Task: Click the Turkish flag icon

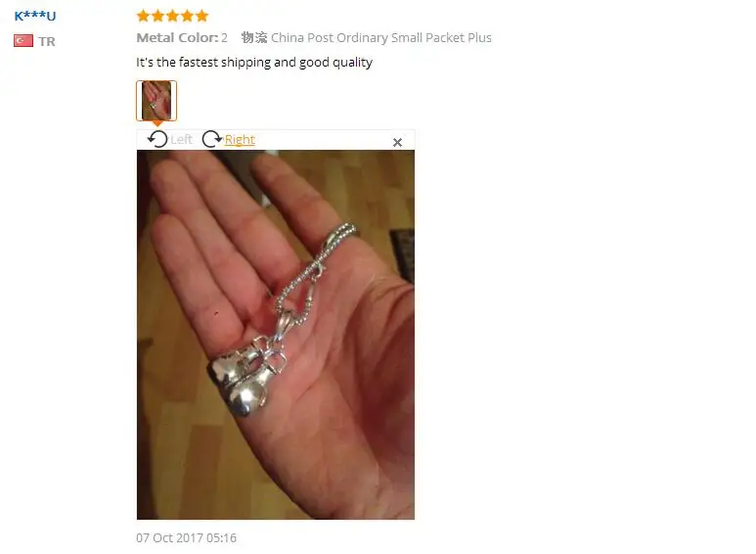Action: [23, 41]
